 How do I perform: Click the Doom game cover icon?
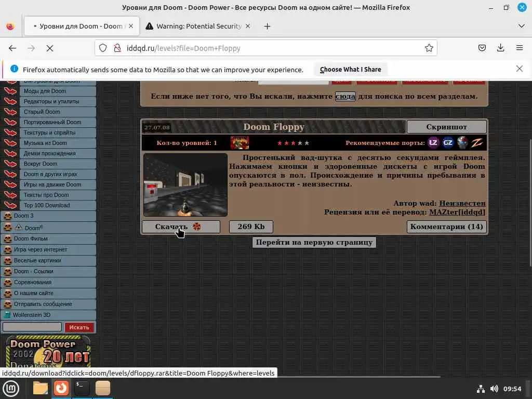pos(240,143)
